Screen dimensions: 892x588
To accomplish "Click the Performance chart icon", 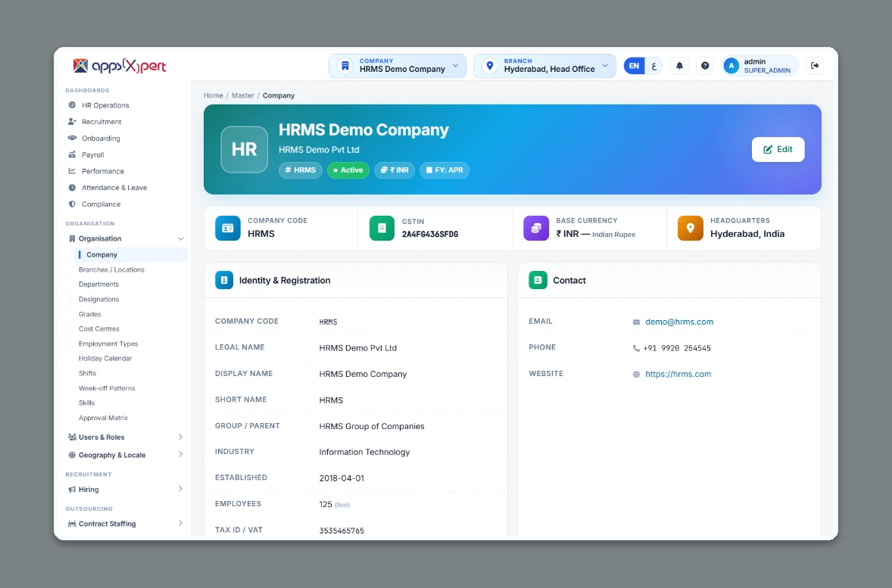I will (72, 171).
